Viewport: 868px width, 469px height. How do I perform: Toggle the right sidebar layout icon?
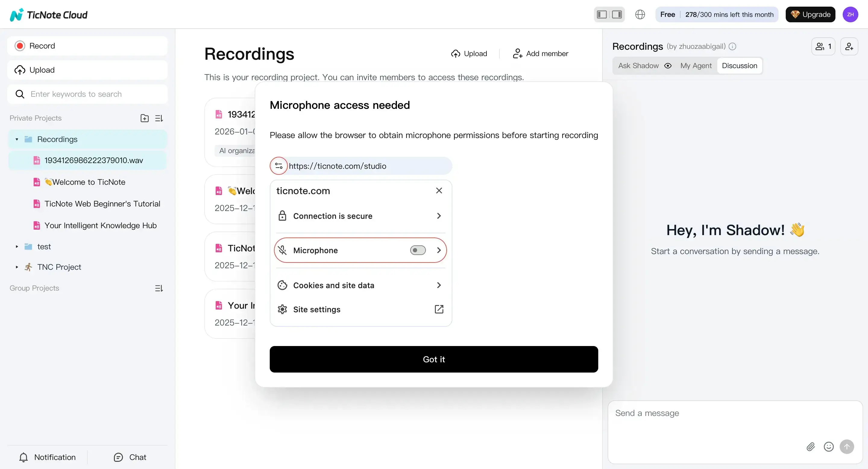pos(617,14)
